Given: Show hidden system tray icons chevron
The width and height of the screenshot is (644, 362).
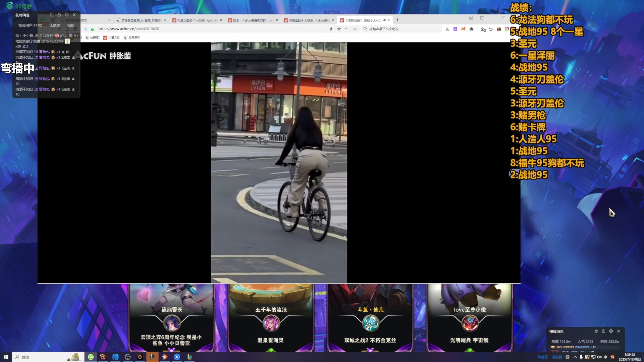Looking at the screenshot, I should coord(575,357).
